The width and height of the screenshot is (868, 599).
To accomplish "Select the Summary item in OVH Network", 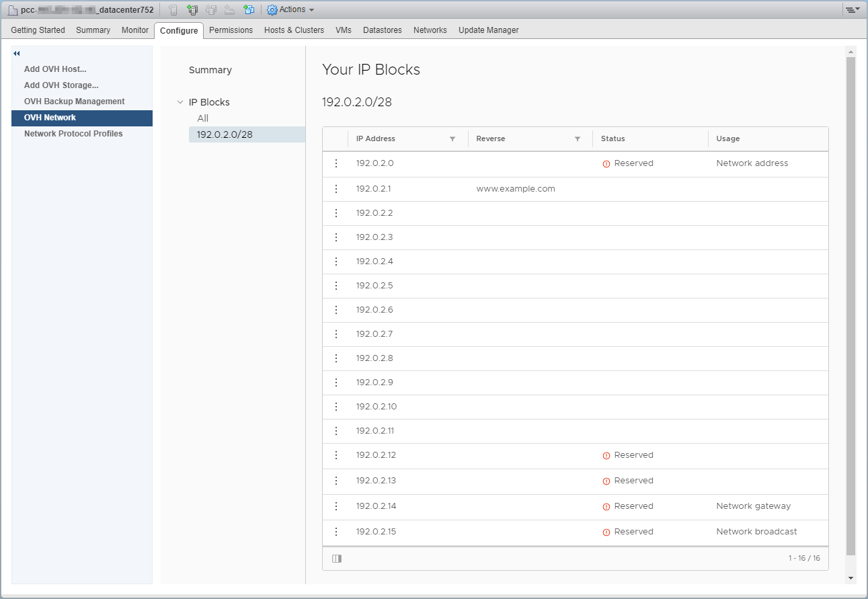I will [x=210, y=70].
